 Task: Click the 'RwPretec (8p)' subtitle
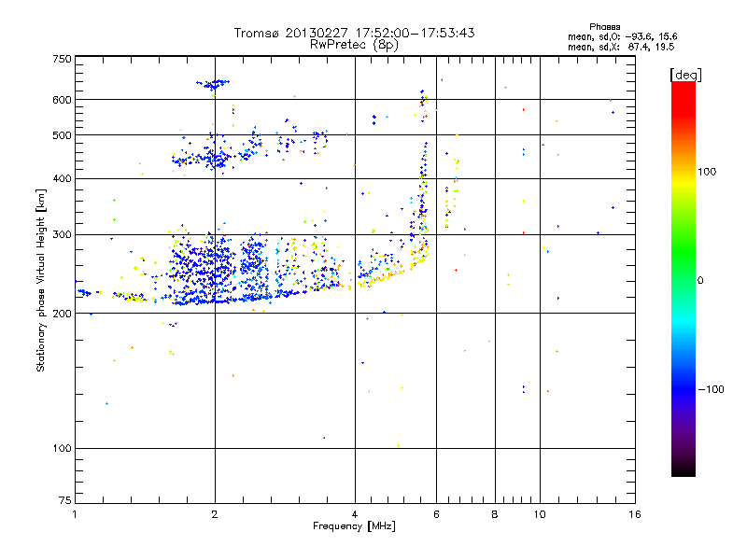pyautogui.click(x=354, y=45)
